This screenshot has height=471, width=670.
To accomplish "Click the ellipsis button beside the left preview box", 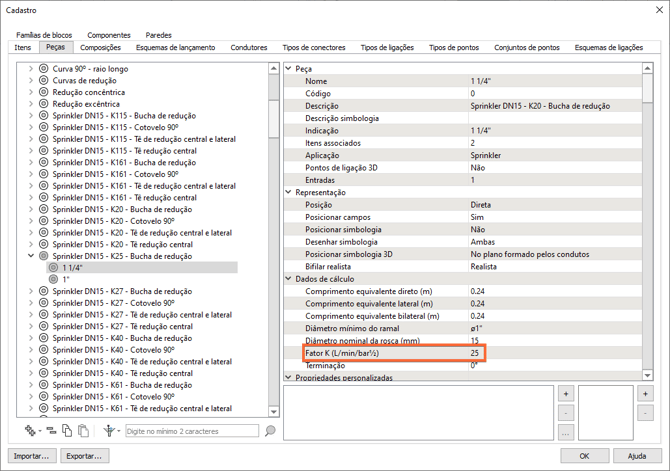I will [x=565, y=432].
